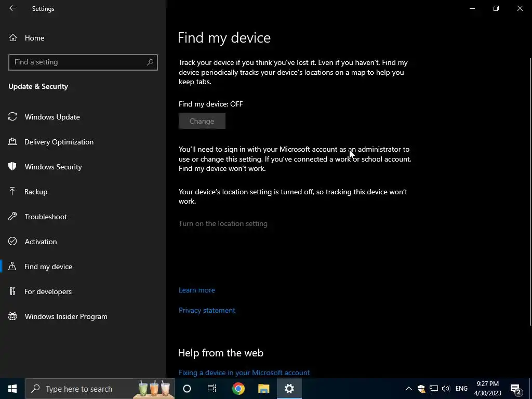This screenshot has height=399, width=532.
Task: Show hidden tray icons
Action: (409, 389)
